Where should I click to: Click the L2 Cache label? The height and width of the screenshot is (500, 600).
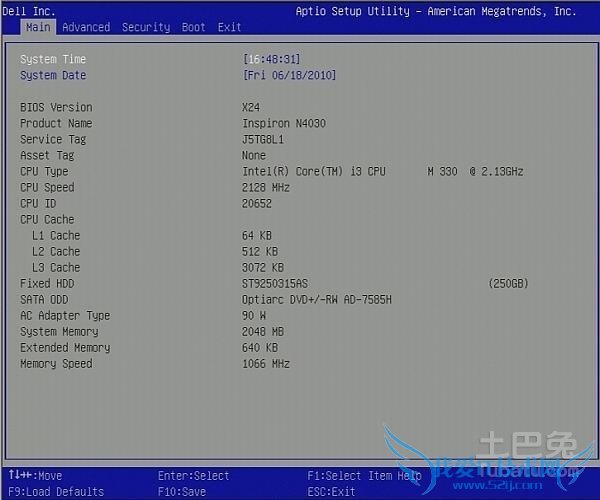pyautogui.click(x=56, y=252)
